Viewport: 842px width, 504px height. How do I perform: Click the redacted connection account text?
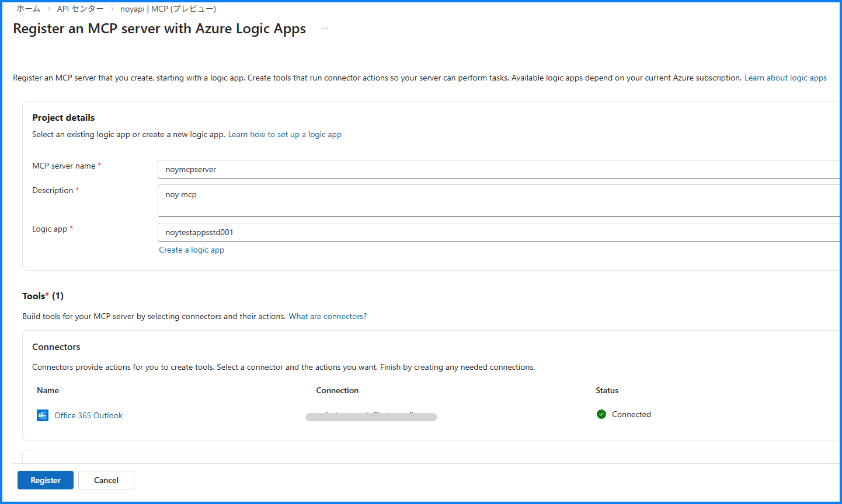point(371,416)
